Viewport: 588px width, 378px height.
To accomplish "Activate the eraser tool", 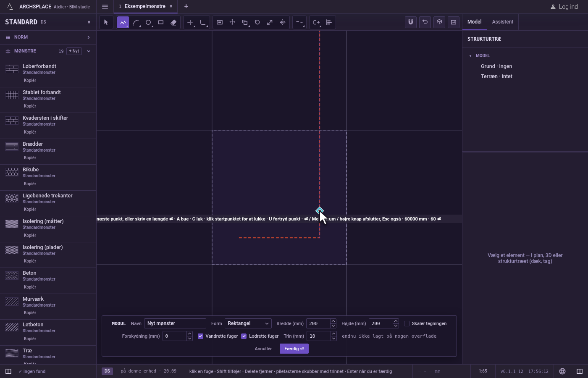I will (173, 22).
